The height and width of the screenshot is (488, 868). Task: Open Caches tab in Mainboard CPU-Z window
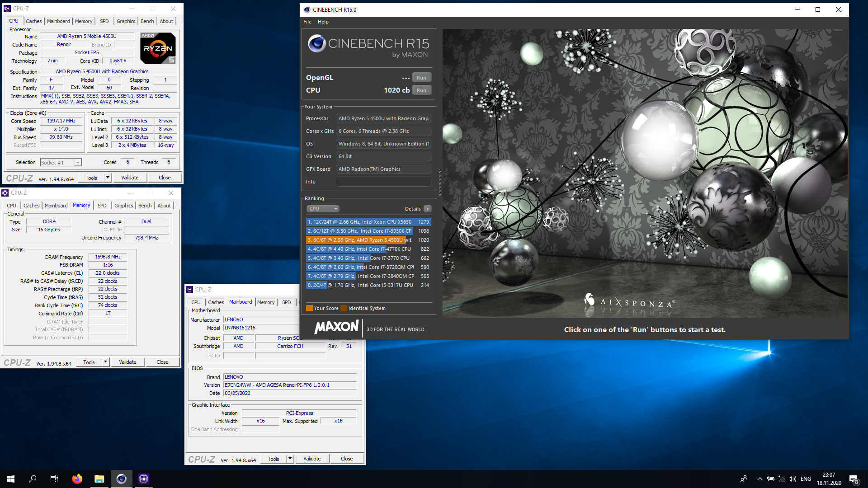(x=216, y=302)
